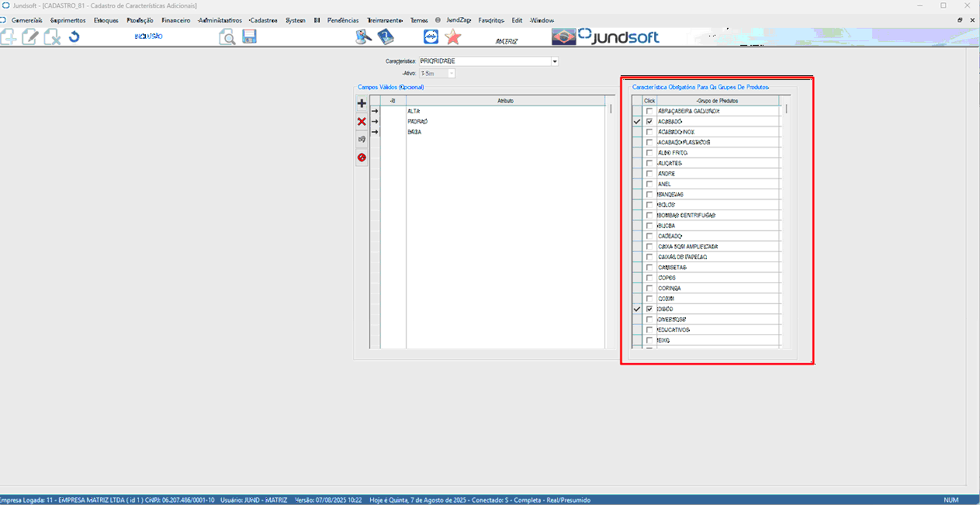Remove attribute using red X icon
Image resolution: width=980 pixels, height=505 pixels.
tap(362, 122)
